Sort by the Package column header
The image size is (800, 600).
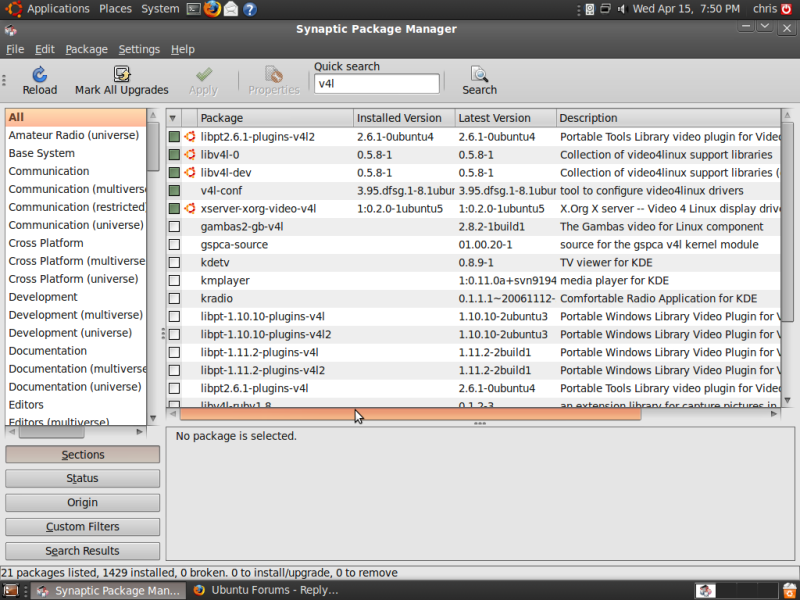[275, 118]
